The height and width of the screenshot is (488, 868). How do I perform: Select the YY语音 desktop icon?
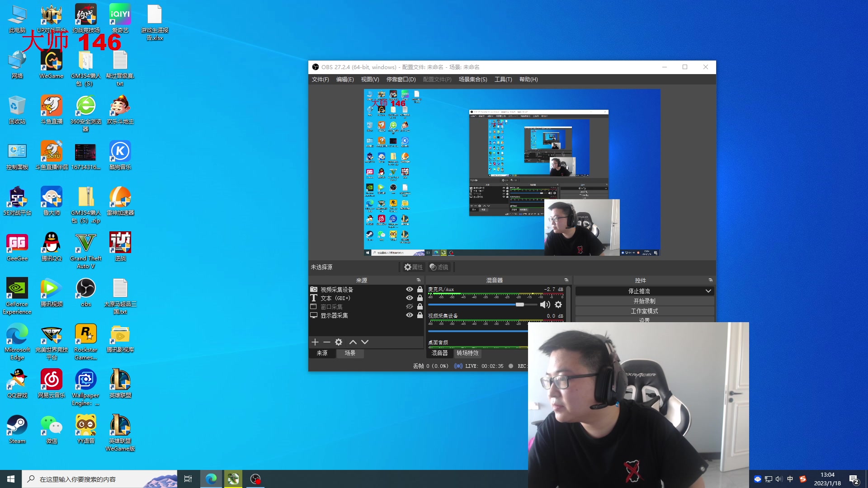86,429
